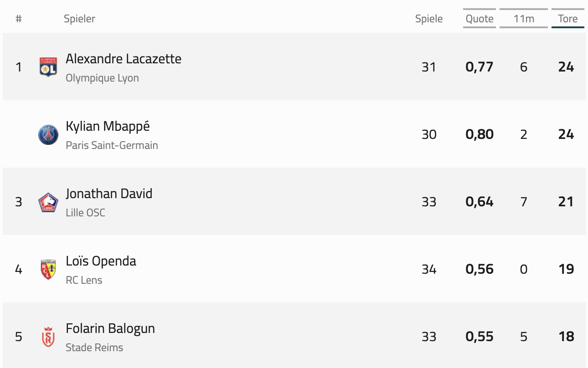588x368 pixels.
Task: Go to RC Lens team name link
Action: [84, 280]
